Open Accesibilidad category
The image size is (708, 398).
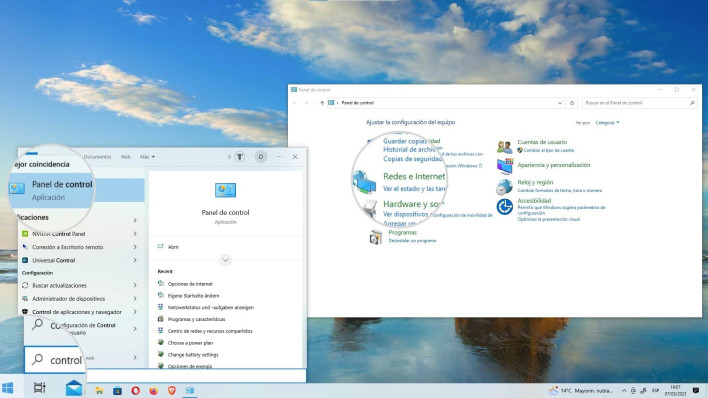(534, 201)
